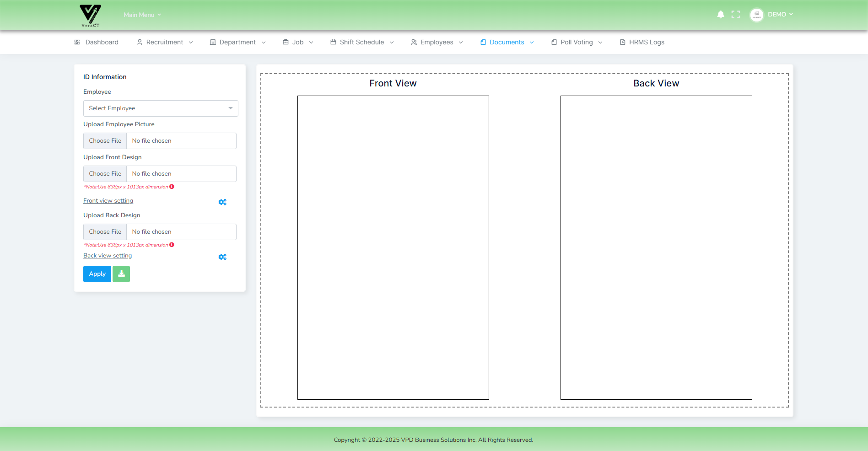
Task: Click the back design dimension info icon
Action: (172, 245)
